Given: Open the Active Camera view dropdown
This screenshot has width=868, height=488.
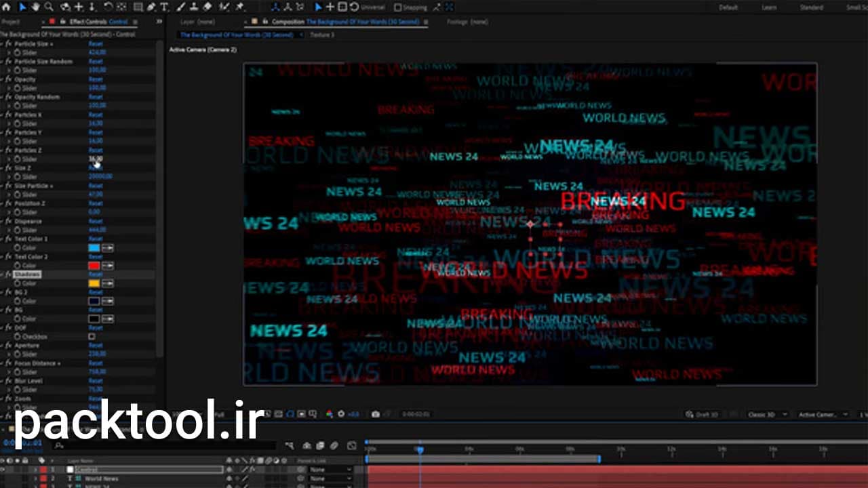Looking at the screenshot, I should [823, 414].
